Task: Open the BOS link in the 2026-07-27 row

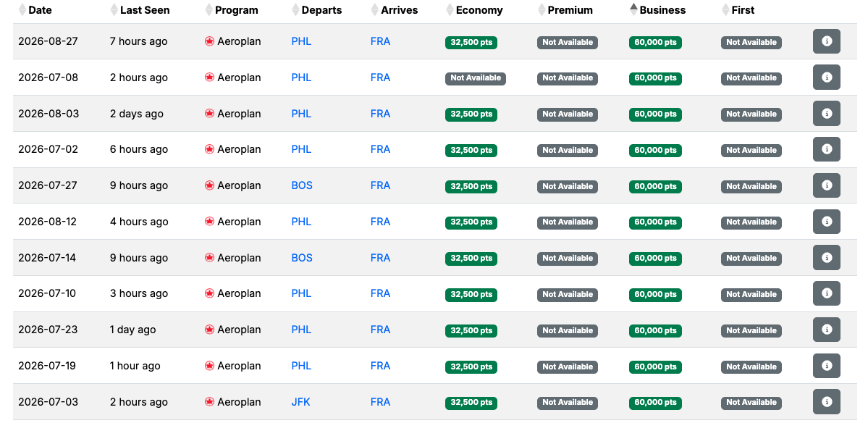Action: click(x=302, y=185)
